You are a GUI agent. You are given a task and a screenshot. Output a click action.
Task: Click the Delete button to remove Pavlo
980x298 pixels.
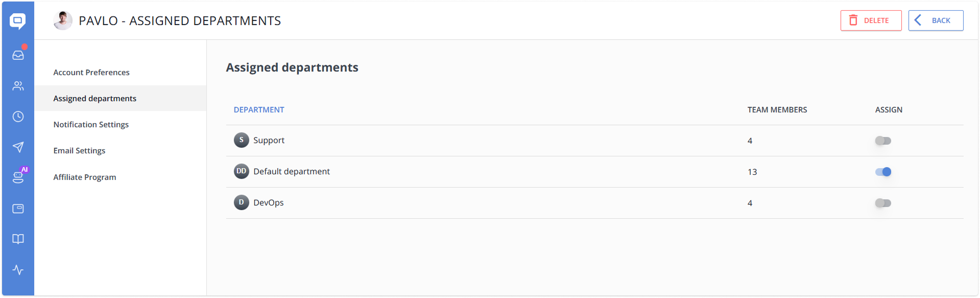[870, 20]
